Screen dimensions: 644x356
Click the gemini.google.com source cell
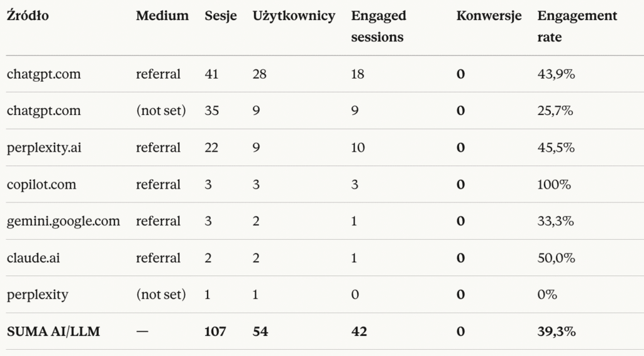(x=64, y=221)
